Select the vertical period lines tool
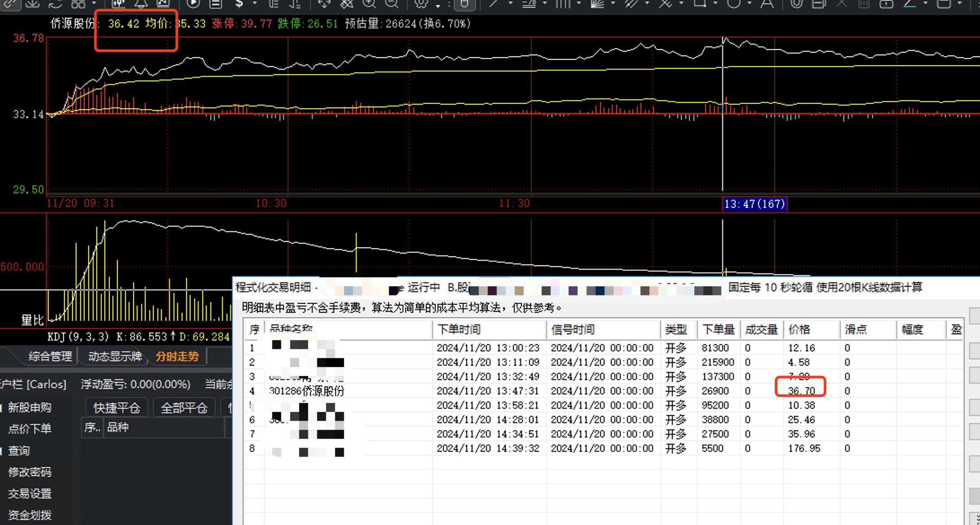The image size is (980, 525). pos(563,4)
